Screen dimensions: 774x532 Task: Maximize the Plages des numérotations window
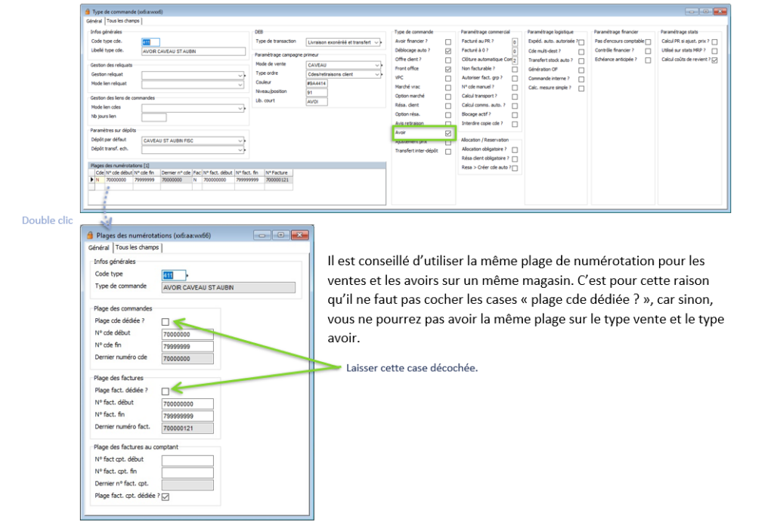point(282,235)
